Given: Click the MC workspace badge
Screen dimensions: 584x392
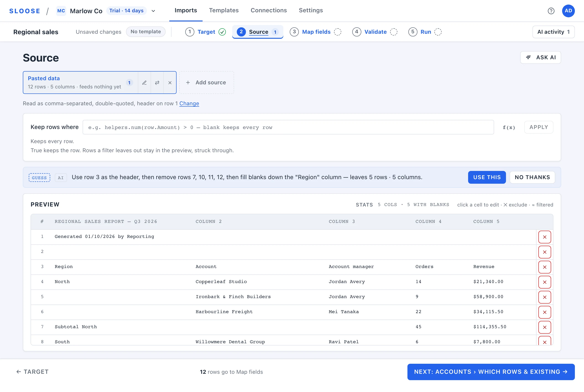Looking at the screenshot, I should 61,11.
